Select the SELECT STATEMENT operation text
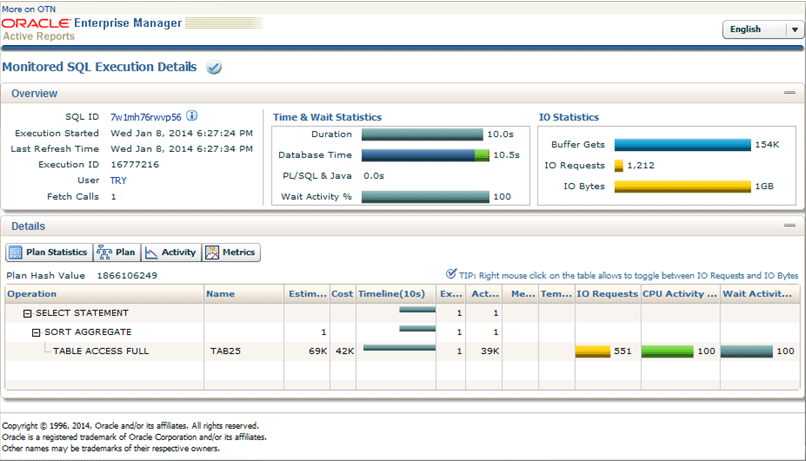The width and height of the screenshot is (806, 461). [82, 314]
